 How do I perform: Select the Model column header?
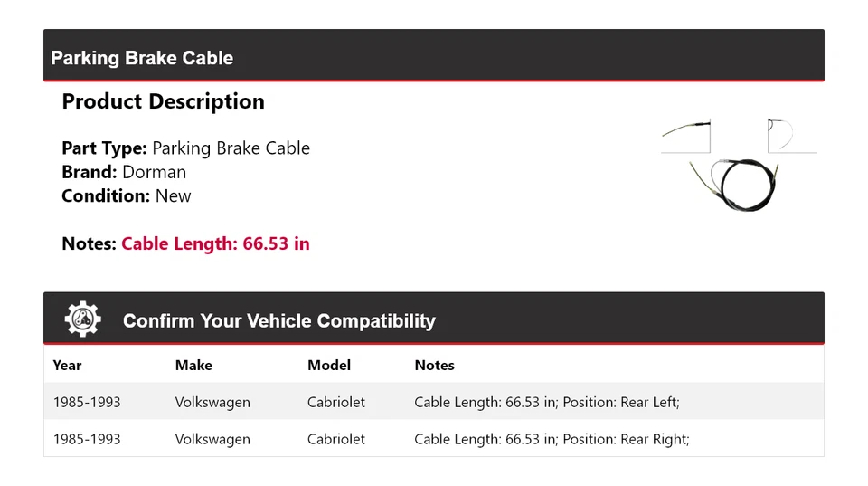(x=329, y=366)
